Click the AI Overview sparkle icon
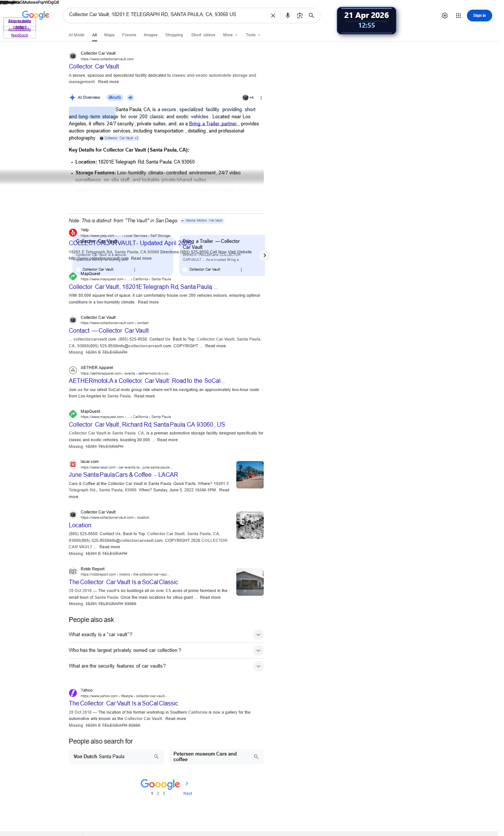Screen dimensions: 504x836 tap(72, 98)
